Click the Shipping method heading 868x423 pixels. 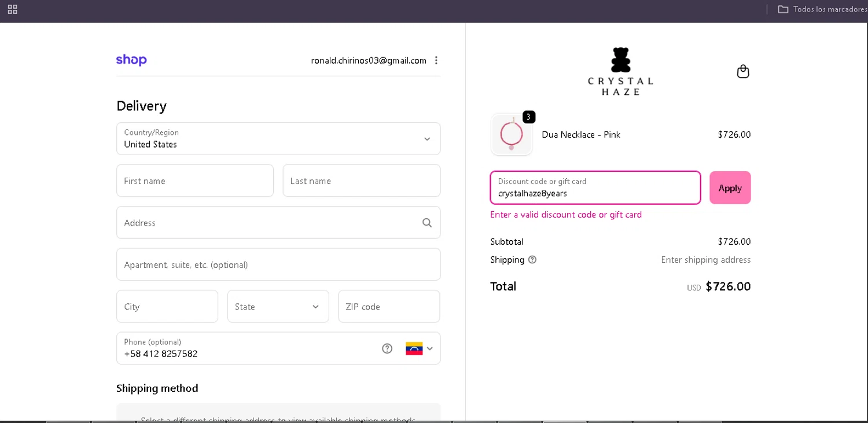point(157,388)
